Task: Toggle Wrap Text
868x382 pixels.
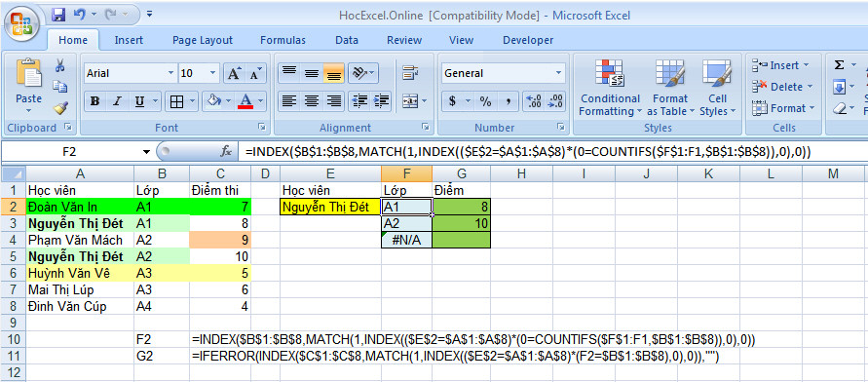Action: coord(409,72)
